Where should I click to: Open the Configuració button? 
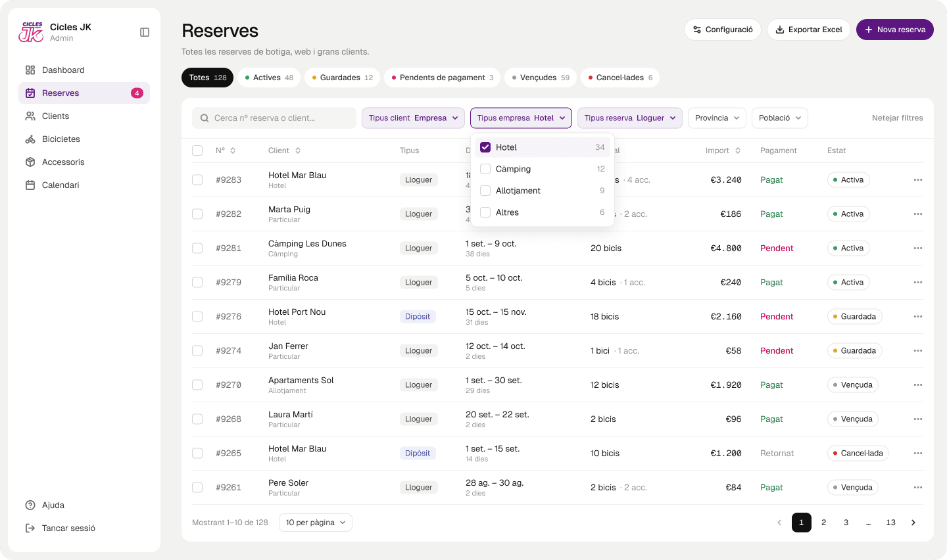pyautogui.click(x=723, y=30)
